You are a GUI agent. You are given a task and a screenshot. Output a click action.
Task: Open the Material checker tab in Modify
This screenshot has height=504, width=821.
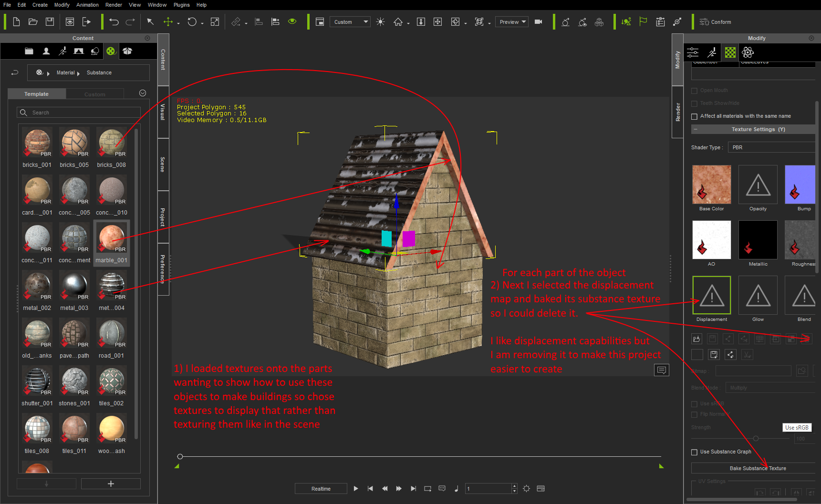pyautogui.click(x=730, y=52)
